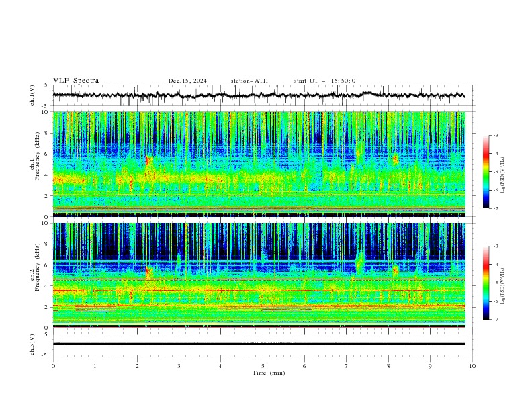Select the date label "Dec. 15, 2024"
This screenshot has height=411, width=532.
pyautogui.click(x=187, y=81)
